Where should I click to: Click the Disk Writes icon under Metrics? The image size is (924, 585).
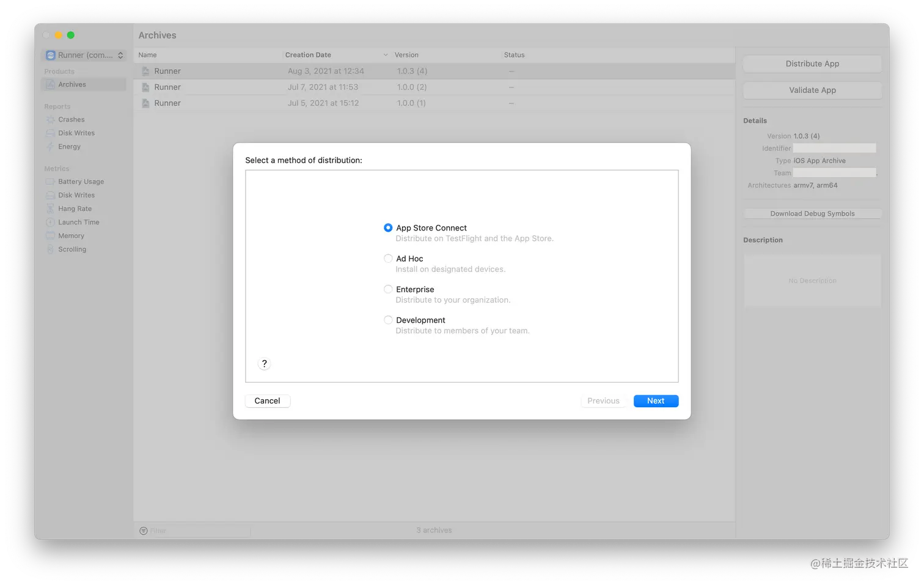[x=50, y=195]
